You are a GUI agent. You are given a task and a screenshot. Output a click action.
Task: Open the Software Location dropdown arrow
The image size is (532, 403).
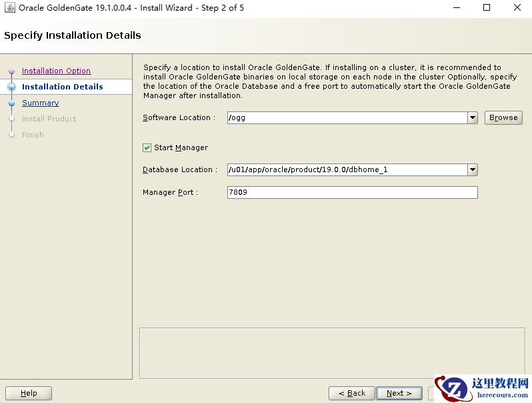(x=472, y=118)
